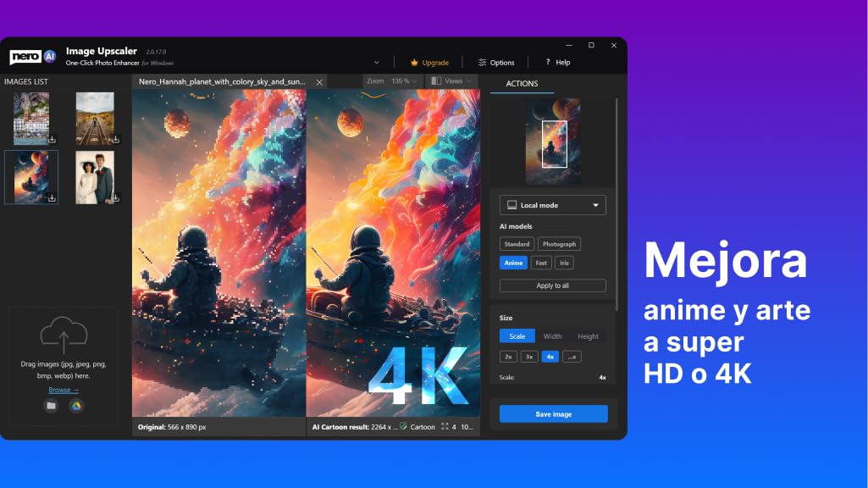Click the navigator preview thumbnail
Viewport: 868px width, 488px height.
pos(553,141)
